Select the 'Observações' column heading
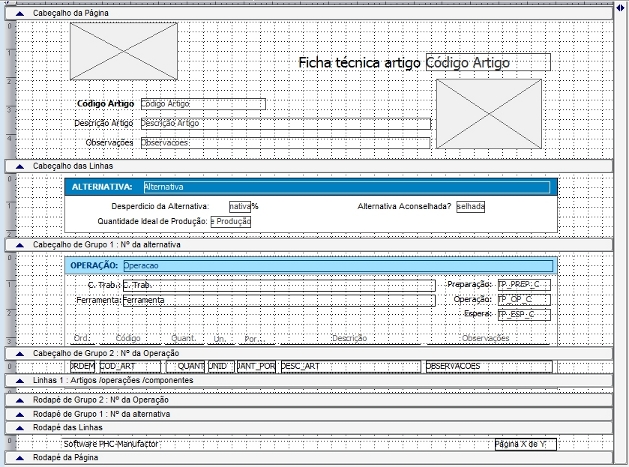Image resolution: width=629 pixels, height=467 pixels. tap(486, 338)
